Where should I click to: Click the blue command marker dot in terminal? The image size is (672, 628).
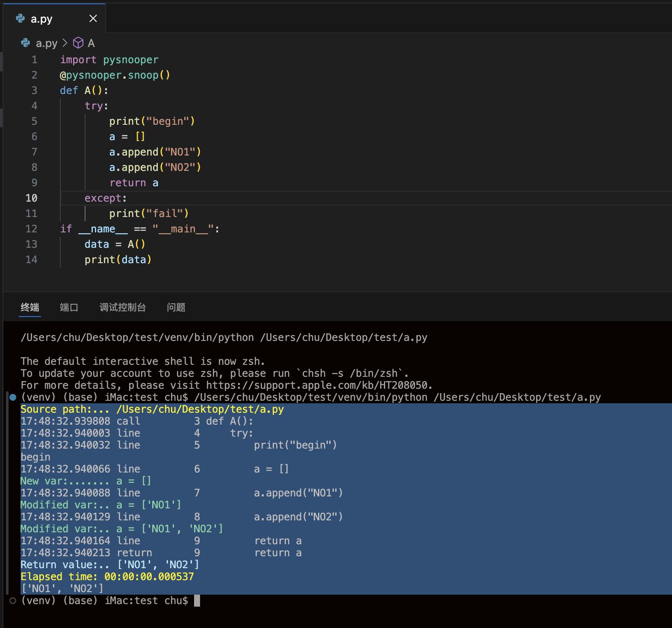[x=13, y=397]
